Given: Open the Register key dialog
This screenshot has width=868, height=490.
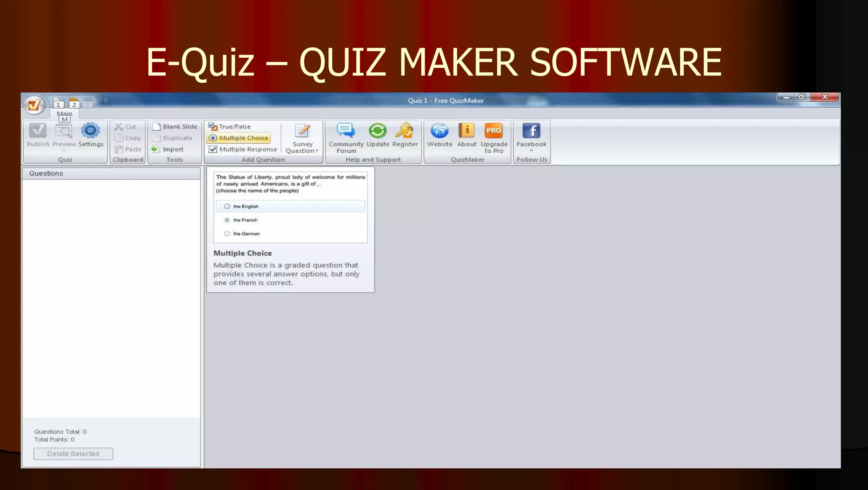Looking at the screenshot, I should coord(405,135).
